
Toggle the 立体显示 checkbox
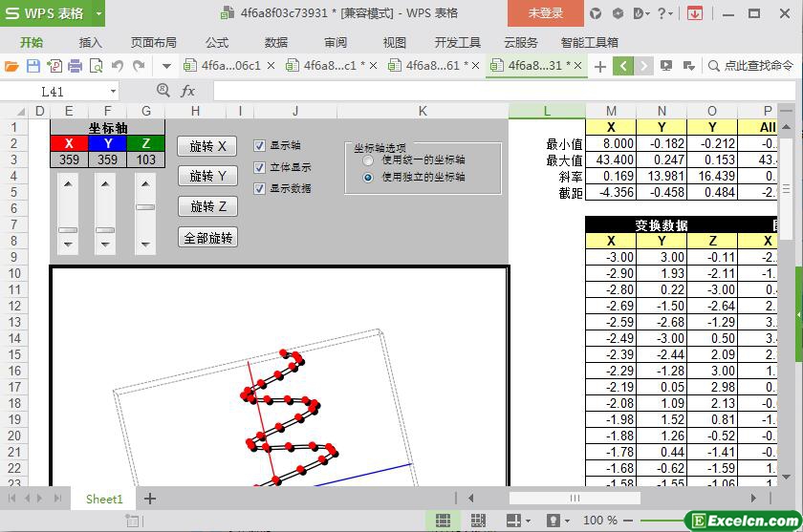pyautogui.click(x=260, y=167)
